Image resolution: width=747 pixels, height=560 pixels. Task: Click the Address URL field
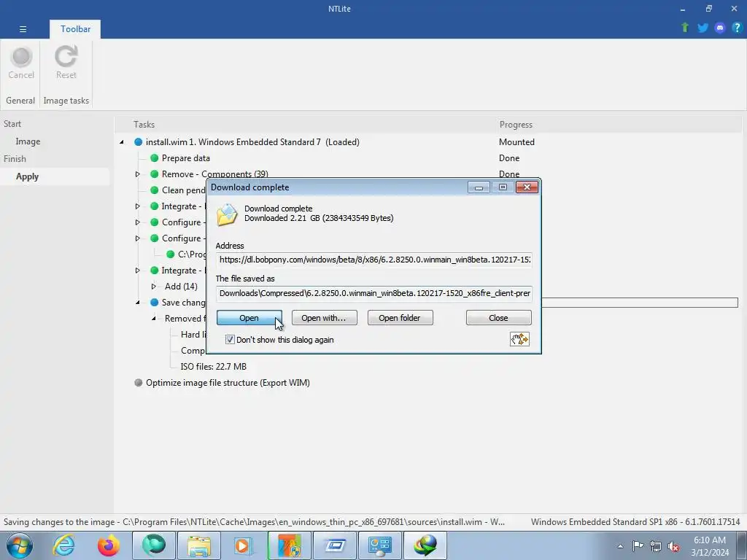point(374,260)
